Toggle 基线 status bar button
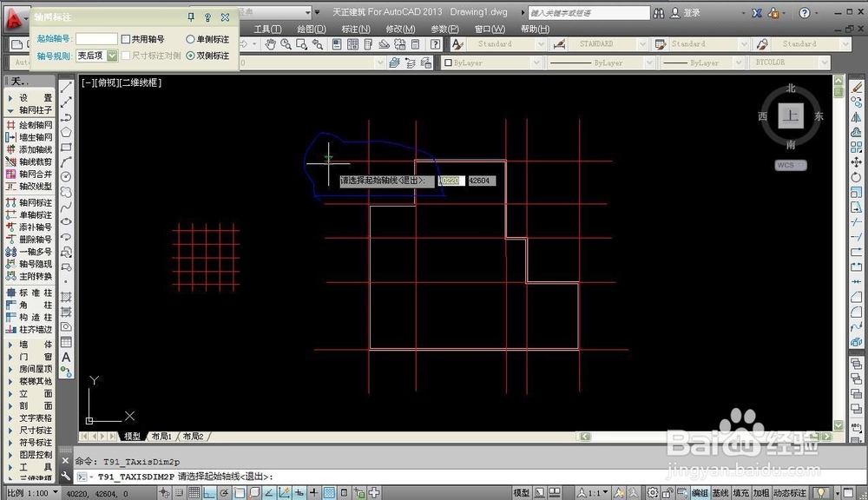This screenshot has width=868, height=500. (x=720, y=492)
